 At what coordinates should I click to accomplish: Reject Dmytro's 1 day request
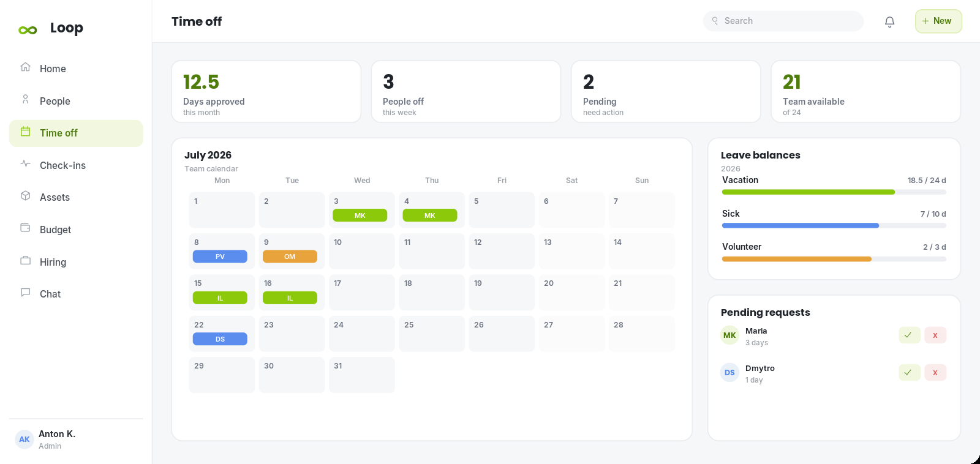935,372
